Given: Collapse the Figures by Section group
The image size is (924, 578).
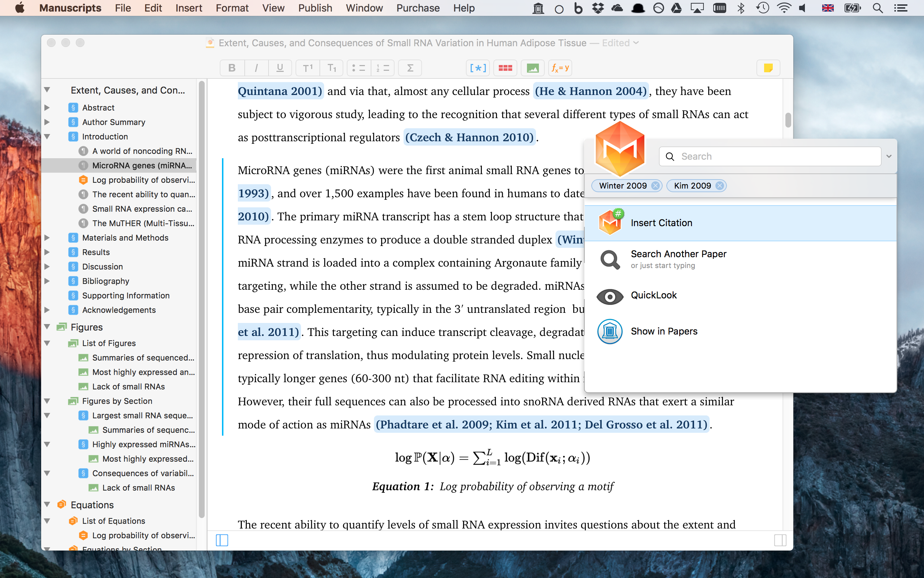Looking at the screenshot, I should pyautogui.click(x=47, y=401).
